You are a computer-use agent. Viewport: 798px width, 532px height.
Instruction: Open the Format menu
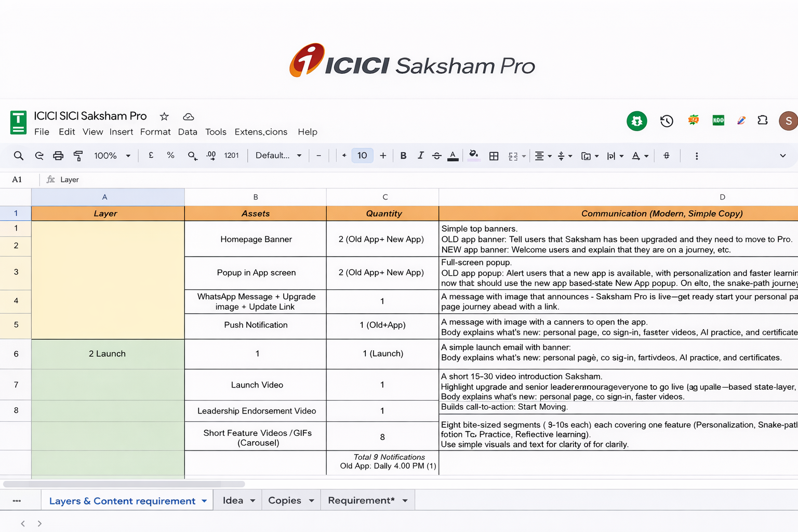[x=155, y=132]
